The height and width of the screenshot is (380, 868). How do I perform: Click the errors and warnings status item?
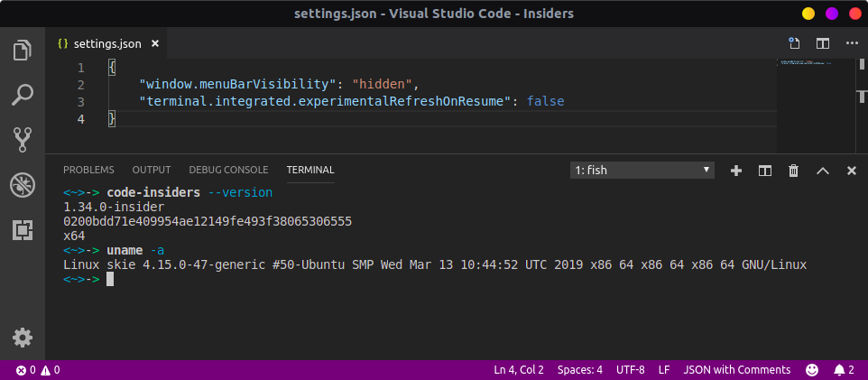click(38, 370)
